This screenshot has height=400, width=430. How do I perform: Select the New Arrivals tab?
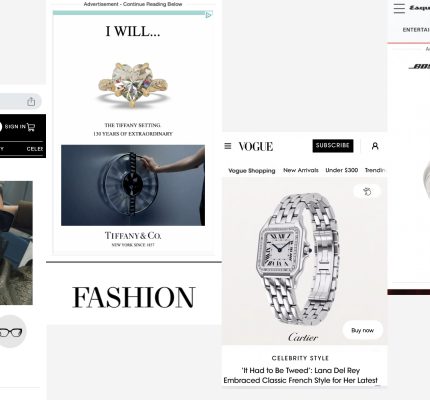(x=301, y=170)
